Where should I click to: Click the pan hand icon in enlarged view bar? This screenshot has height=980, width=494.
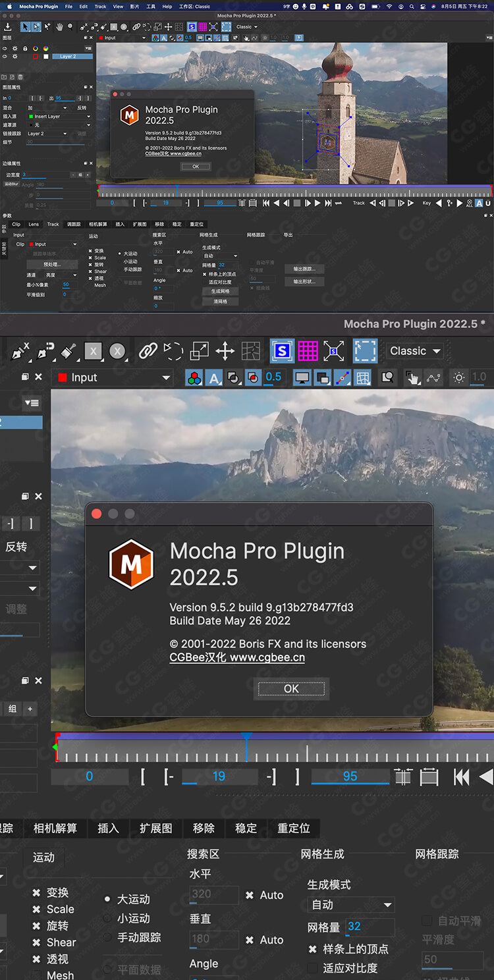[413, 377]
